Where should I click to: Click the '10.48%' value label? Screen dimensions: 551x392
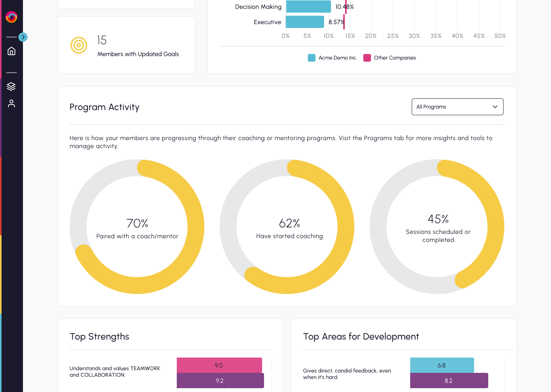[x=345, y=7]
